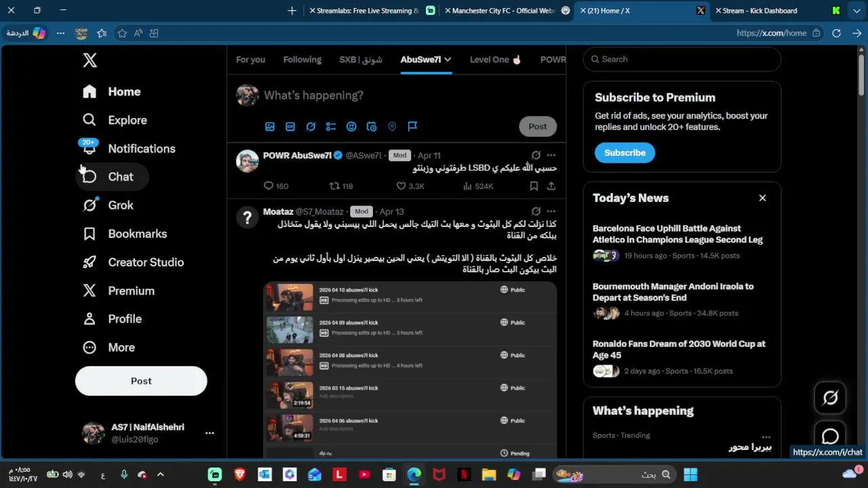
Task: Select the SXB timeline tab
Action: point(361,60)
